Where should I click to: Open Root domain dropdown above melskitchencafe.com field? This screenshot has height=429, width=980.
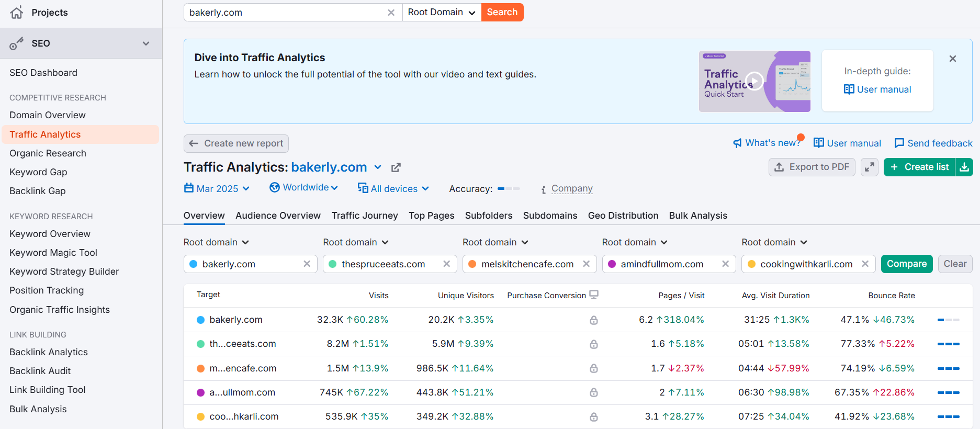click(x=495, y=242)
